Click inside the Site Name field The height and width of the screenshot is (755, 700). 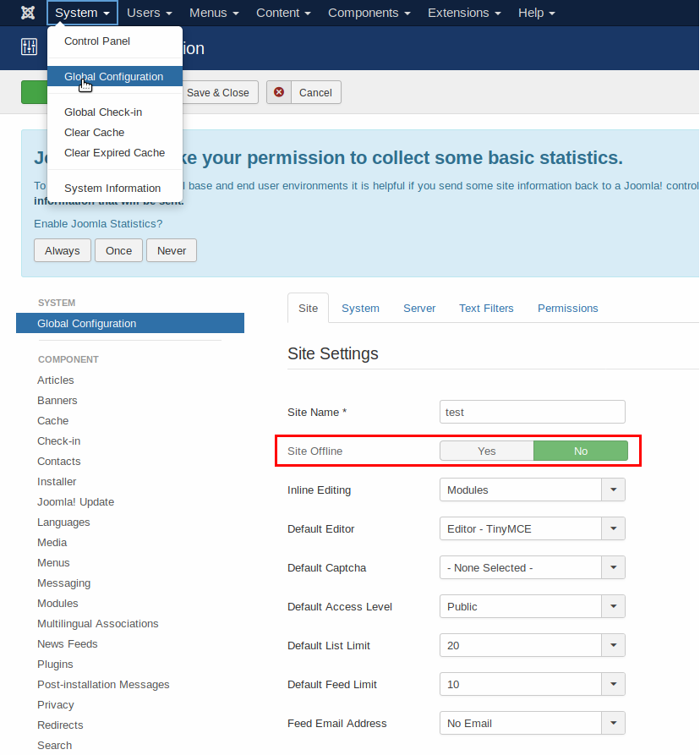pyautogui.click(x=532, y=412)
